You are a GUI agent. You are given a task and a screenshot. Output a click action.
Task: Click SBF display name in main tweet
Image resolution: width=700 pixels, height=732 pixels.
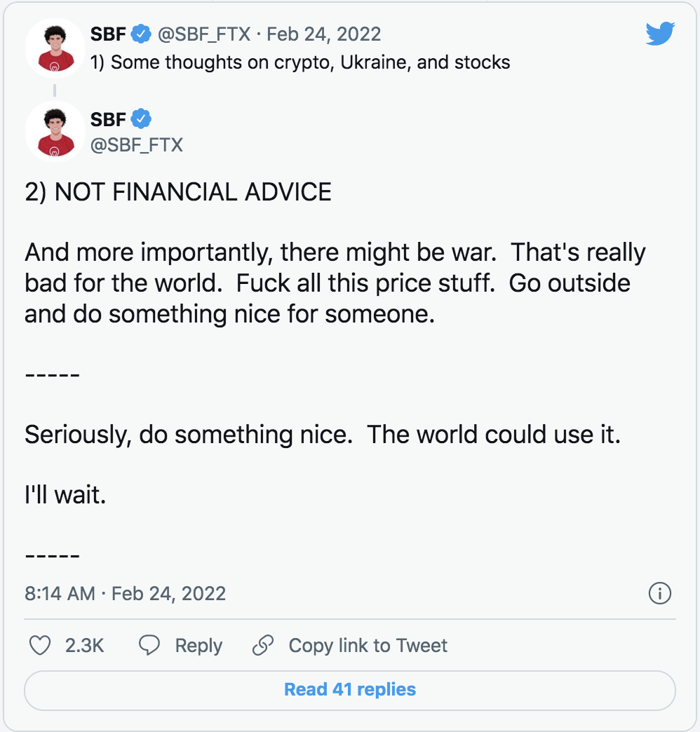point(108,119)
